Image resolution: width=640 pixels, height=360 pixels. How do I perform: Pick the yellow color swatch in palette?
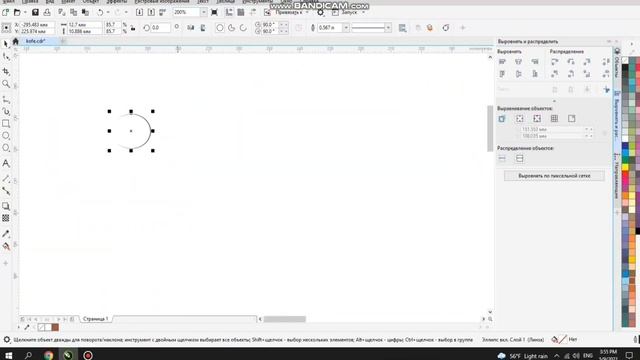(x=625, y=167)
